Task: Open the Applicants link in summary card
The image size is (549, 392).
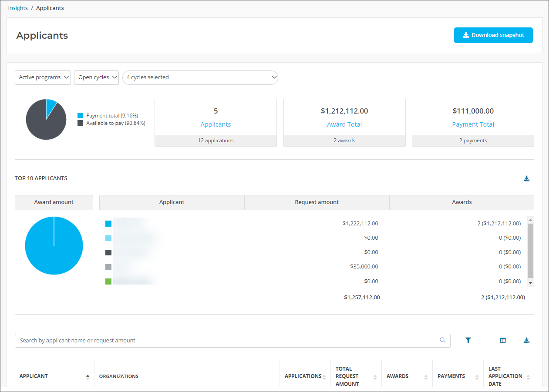Action: coord(216,124)
